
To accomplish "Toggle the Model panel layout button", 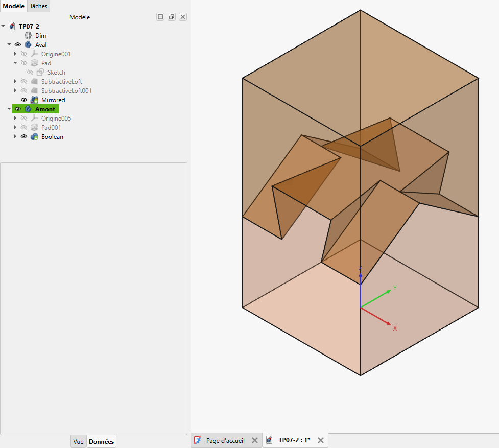I will pyautogui.click(x=160, y=17).
